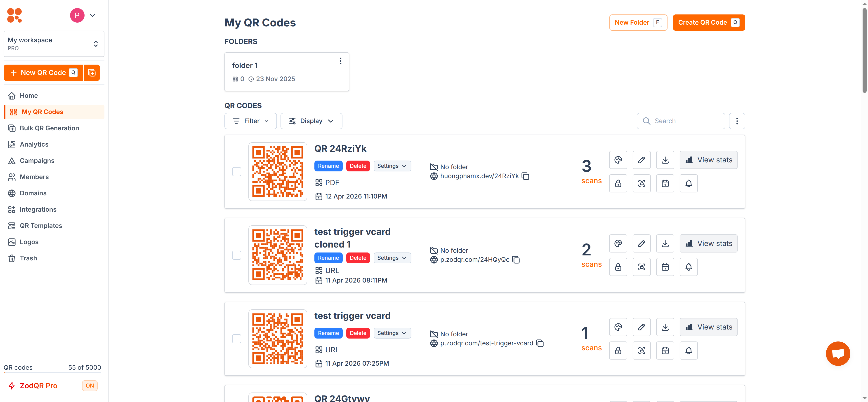Click the page vertical scrollbar
Screen dimensions: 868x402
click(x=865, y=51)
